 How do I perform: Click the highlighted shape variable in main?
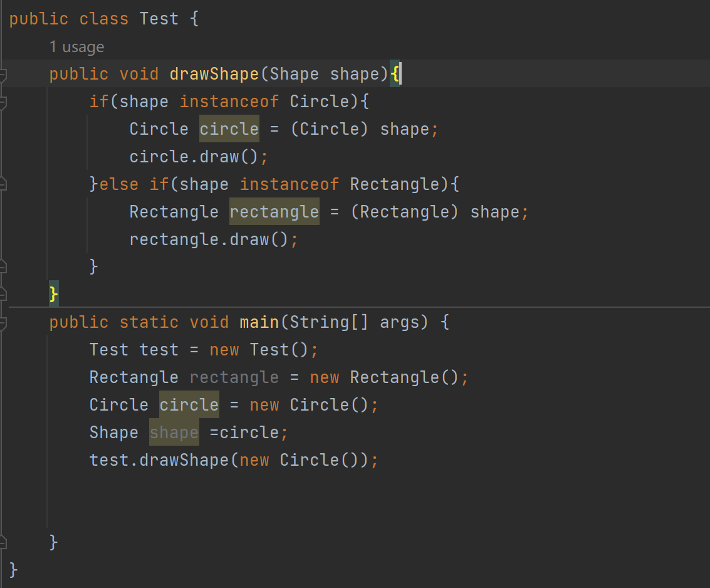174,432
